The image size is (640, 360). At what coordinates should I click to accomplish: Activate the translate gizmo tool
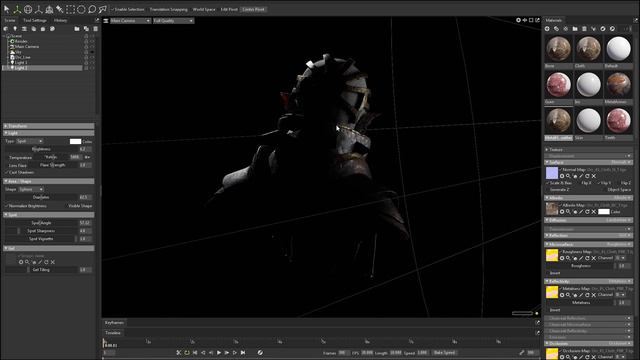coord(17,9)
